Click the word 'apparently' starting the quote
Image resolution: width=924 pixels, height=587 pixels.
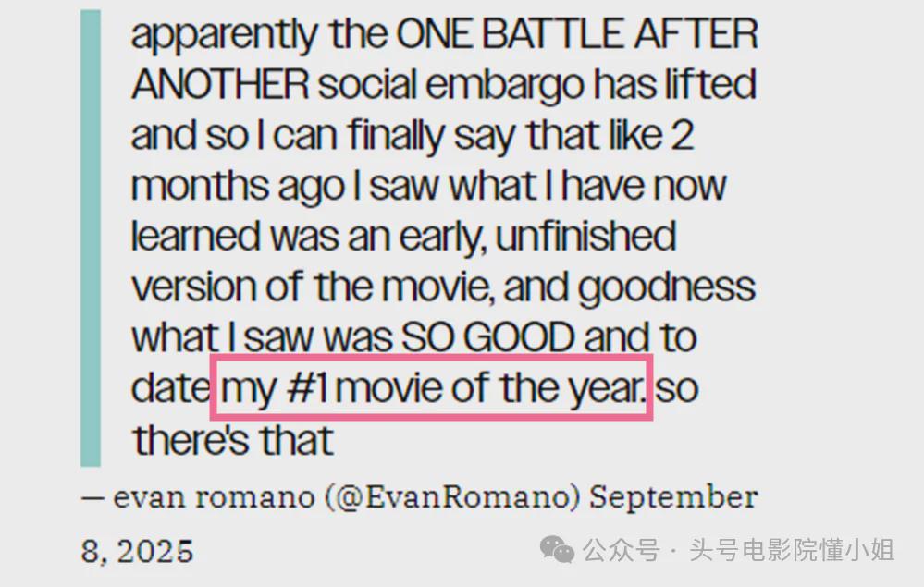[224, 36]
